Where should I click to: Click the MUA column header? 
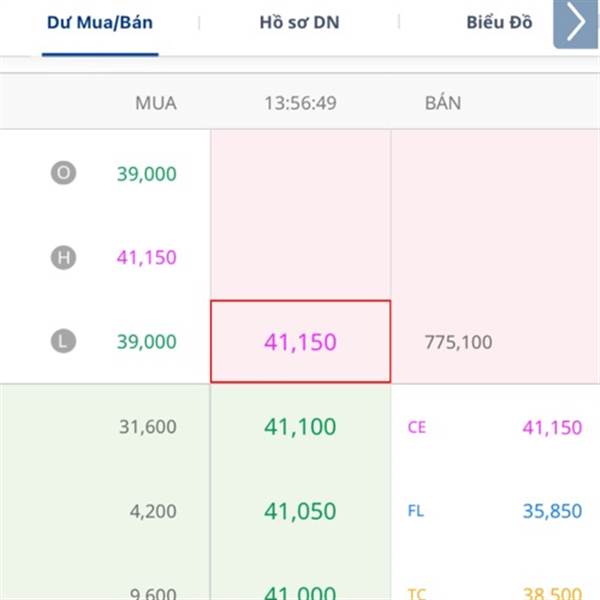156,103
